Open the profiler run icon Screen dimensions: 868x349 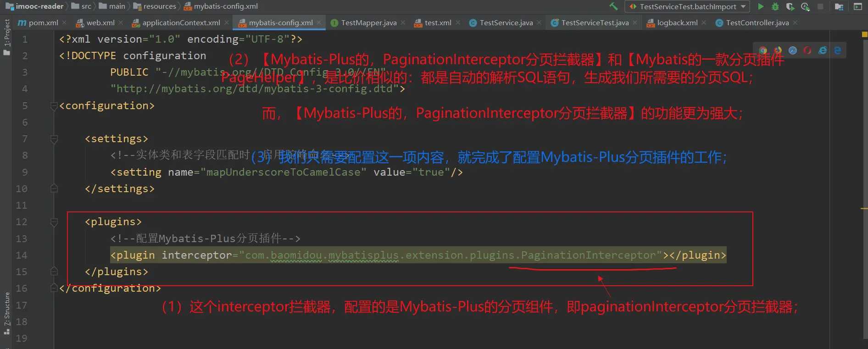805,6
